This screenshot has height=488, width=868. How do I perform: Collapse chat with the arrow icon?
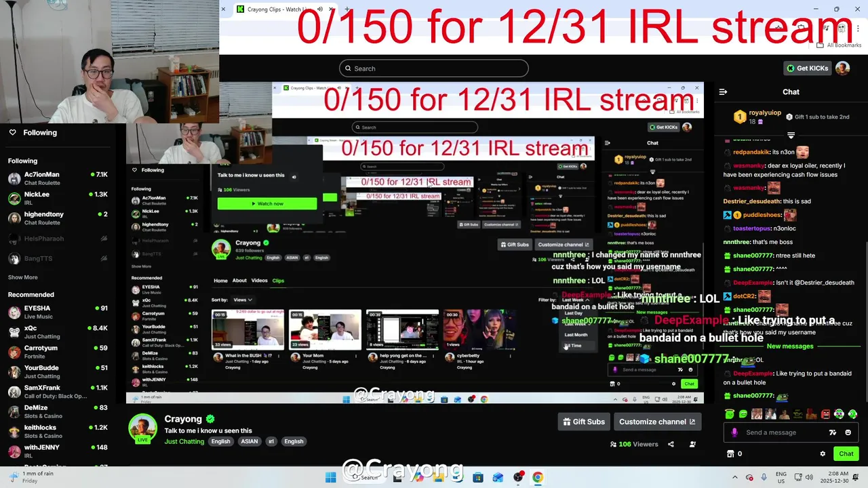[723, 91]
